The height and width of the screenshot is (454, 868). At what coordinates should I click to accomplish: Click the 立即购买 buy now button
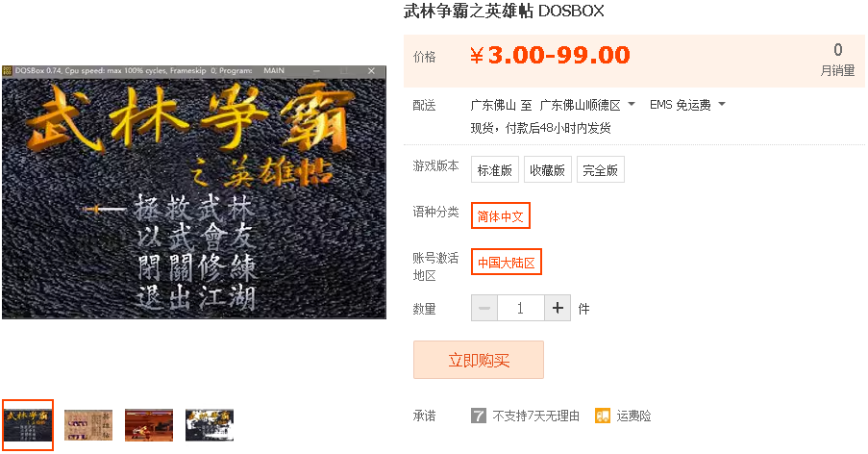(x=479, y=360)
